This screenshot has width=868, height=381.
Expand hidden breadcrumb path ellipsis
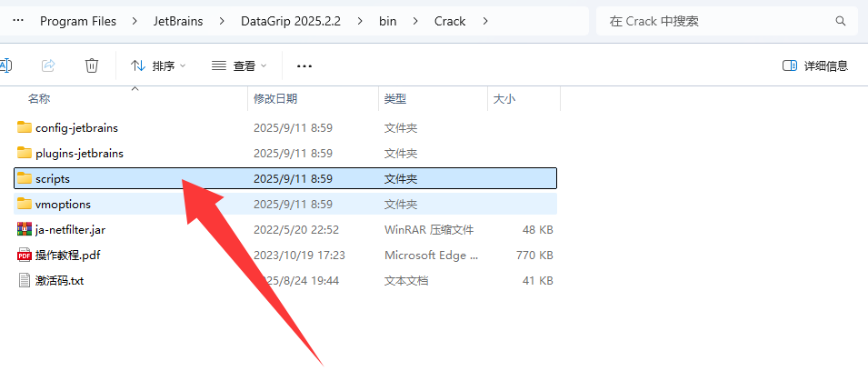(18, 21)
